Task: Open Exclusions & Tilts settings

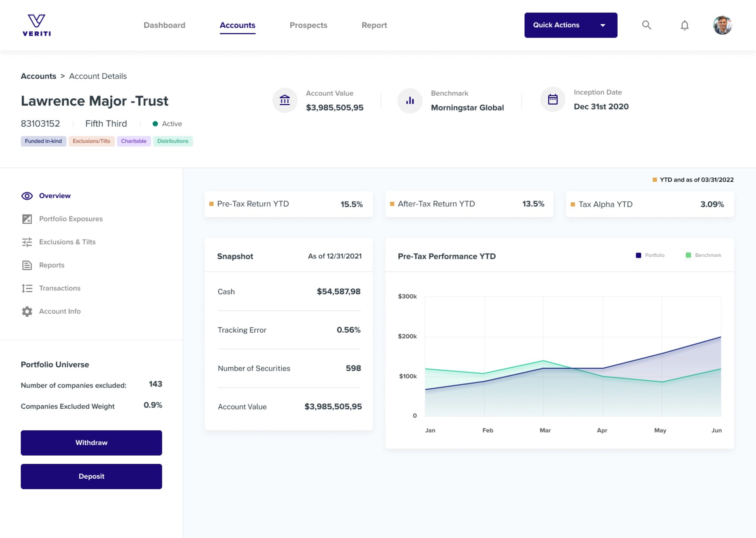Action: [67, 242]
